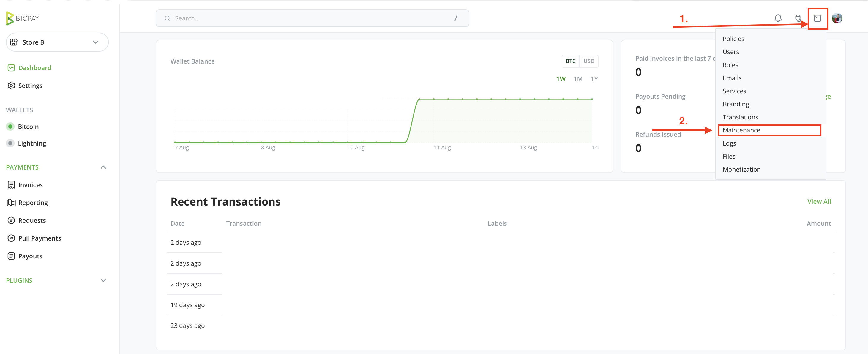Click the Payments section heading

coord(22,167)
